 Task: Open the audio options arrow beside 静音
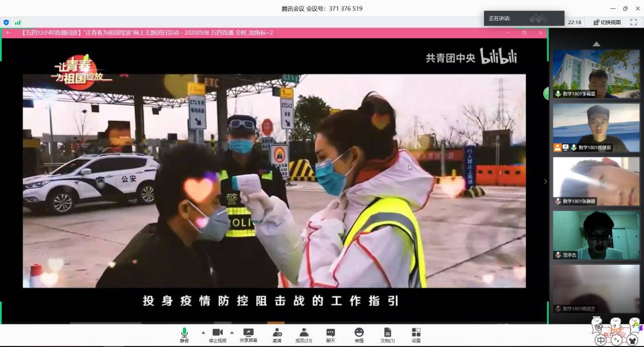[x=203, y=332]
